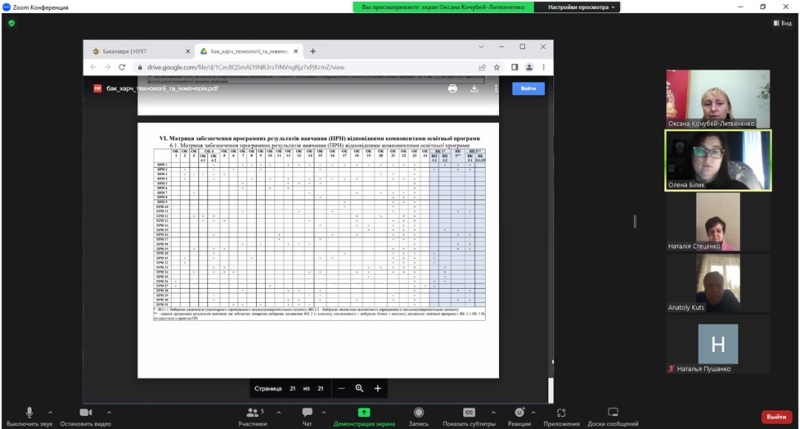Go forward in the browser
This screenshot has width=800, height=429.
107,67
